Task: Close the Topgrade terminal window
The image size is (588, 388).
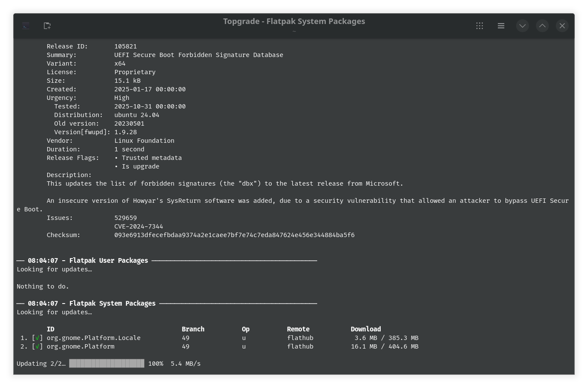Action: 562,26
